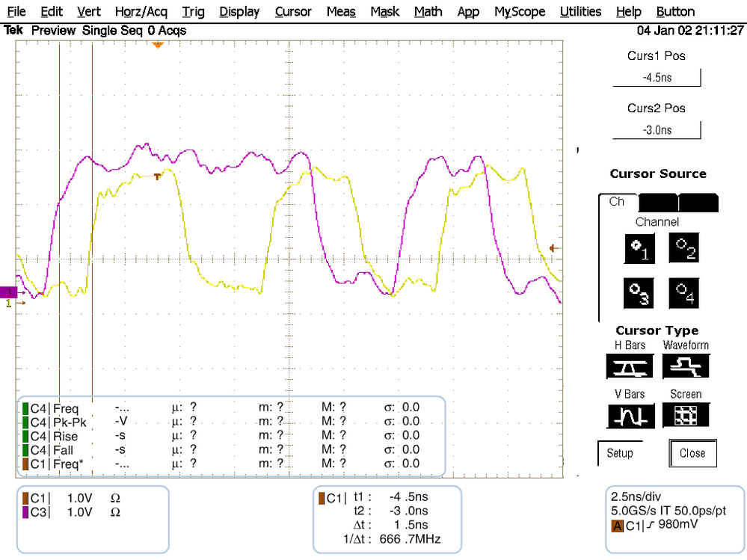Open the Cursor menu
The image size is (747, 560).
point(293,12)
